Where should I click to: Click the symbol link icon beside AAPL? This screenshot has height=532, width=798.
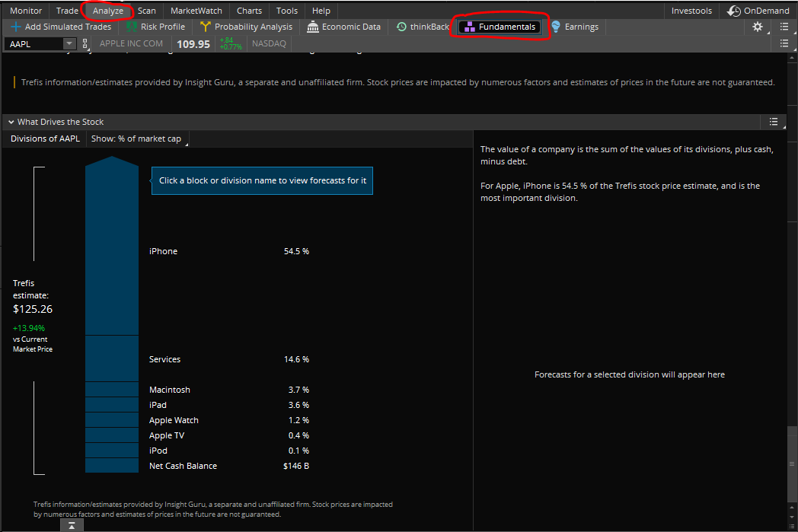tap(85, 44)
